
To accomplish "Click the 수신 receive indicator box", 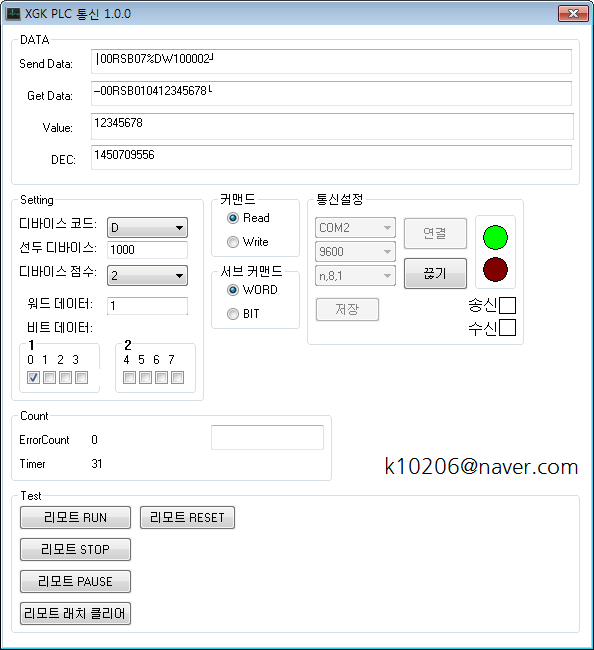I will coord(508,327).
